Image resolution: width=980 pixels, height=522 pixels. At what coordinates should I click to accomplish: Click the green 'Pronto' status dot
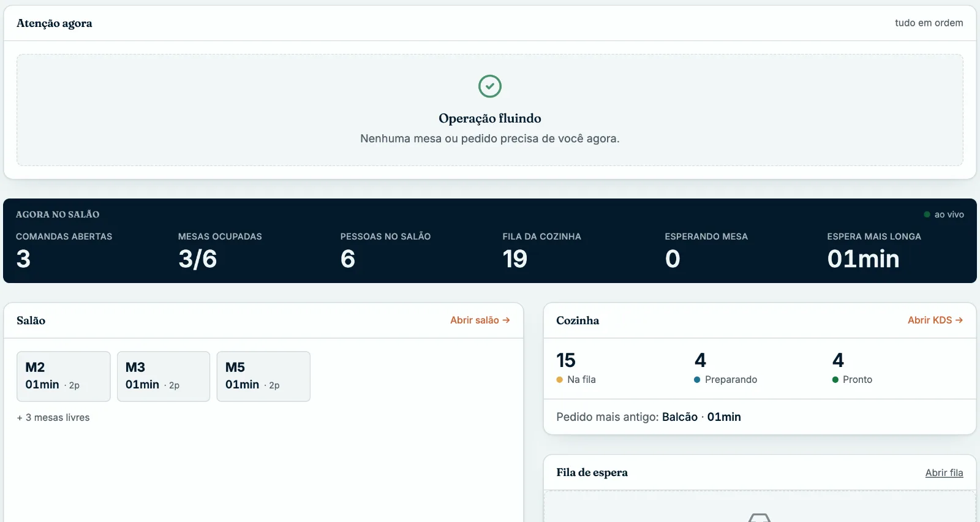pos(835,380)
